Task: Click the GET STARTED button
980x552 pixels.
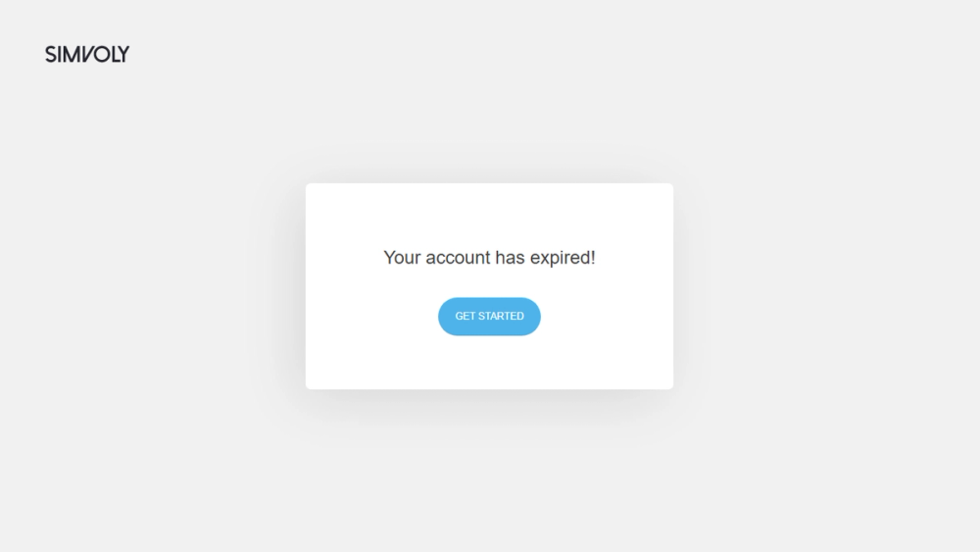Action: click(489, 317)
